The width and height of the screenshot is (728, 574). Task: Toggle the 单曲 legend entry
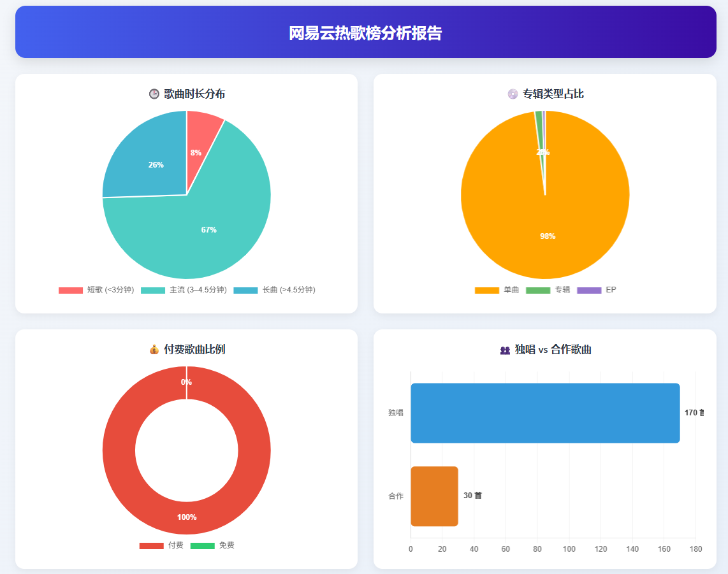497,290
